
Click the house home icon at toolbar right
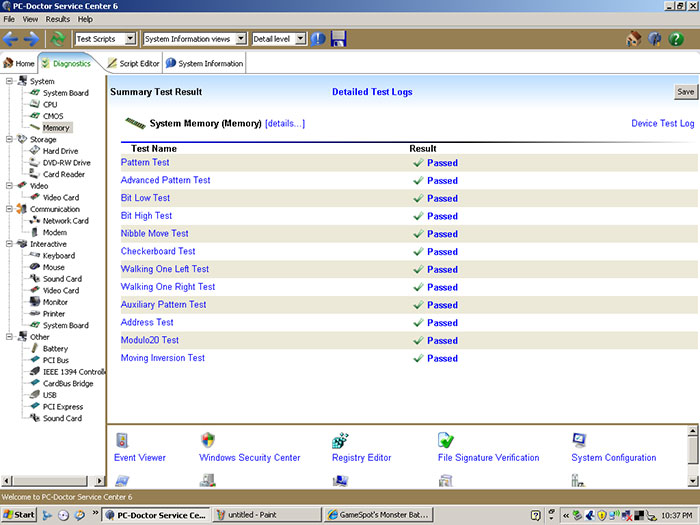pyautogui.click(x=633, y=39)
